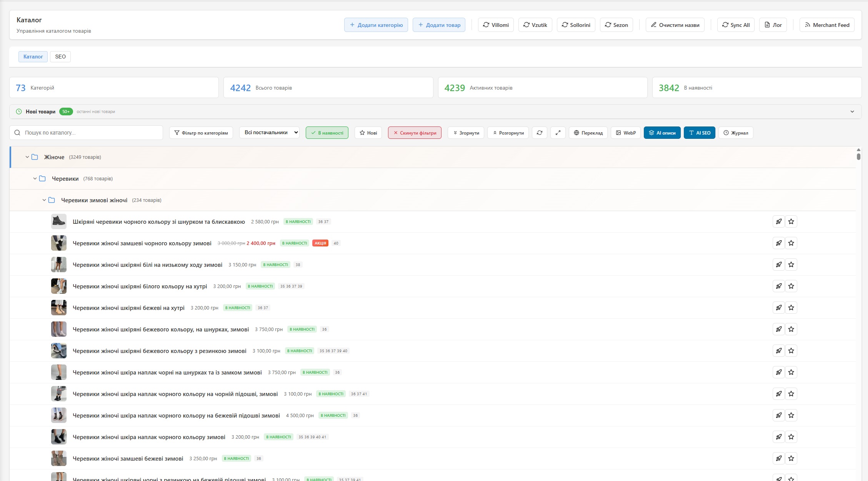Click Скинути фільтри to reset filters

[x=415, y=133]
